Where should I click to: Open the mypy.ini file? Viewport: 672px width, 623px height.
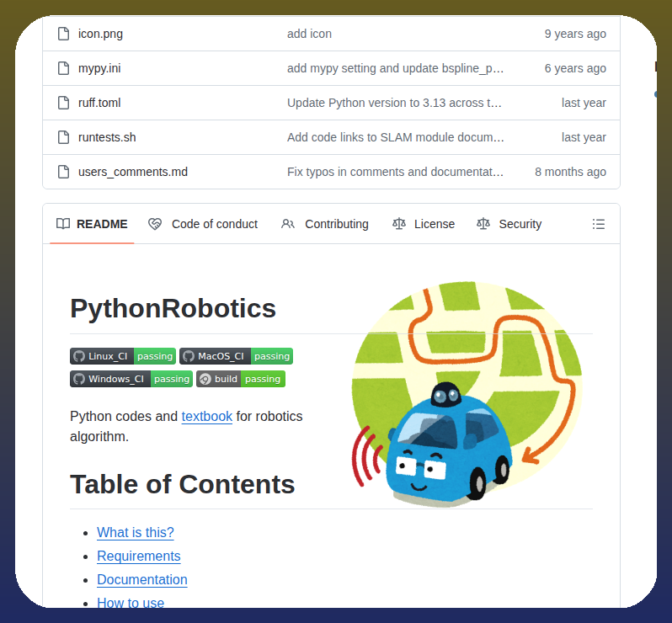click(99, 68)
